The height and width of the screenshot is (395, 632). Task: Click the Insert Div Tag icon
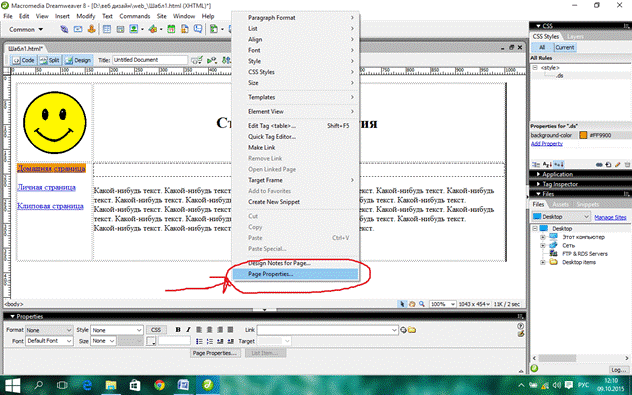coord(120,29)
